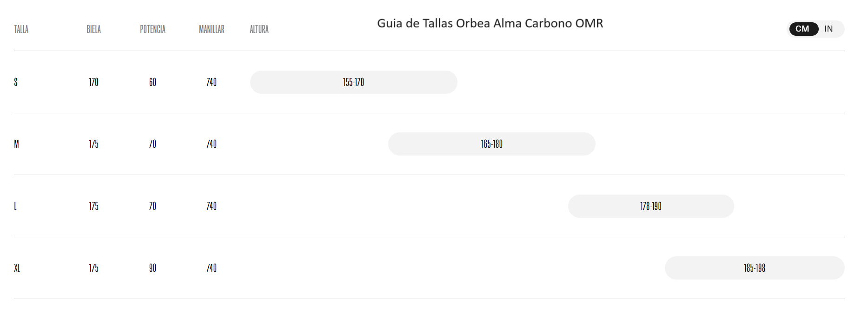Screen dimensions: 868x313
Task: Click the crank value 170 for size S
Action: click(93, 82)
